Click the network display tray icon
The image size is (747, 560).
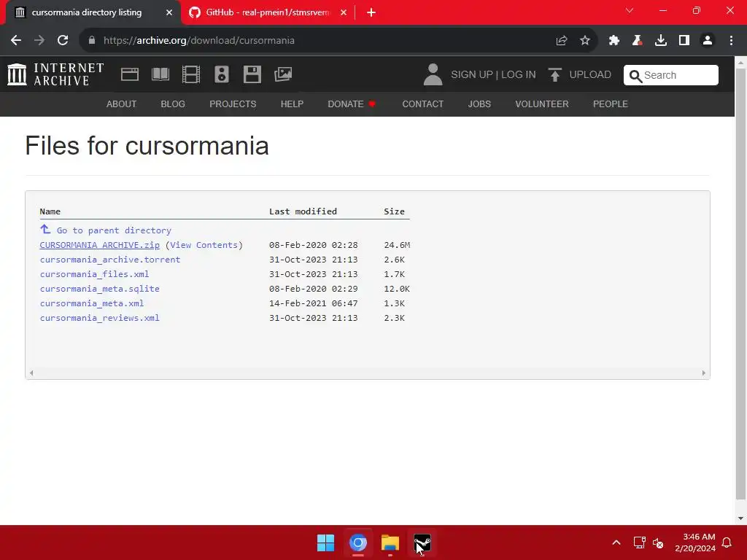click(x=639, y=542)
